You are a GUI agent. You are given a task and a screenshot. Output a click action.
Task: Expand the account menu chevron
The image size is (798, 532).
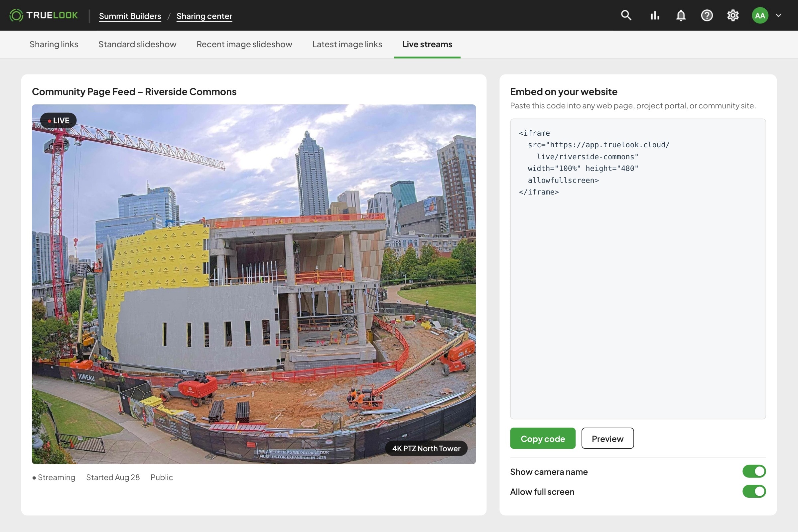pyautogui.click(x=779, y=15)
